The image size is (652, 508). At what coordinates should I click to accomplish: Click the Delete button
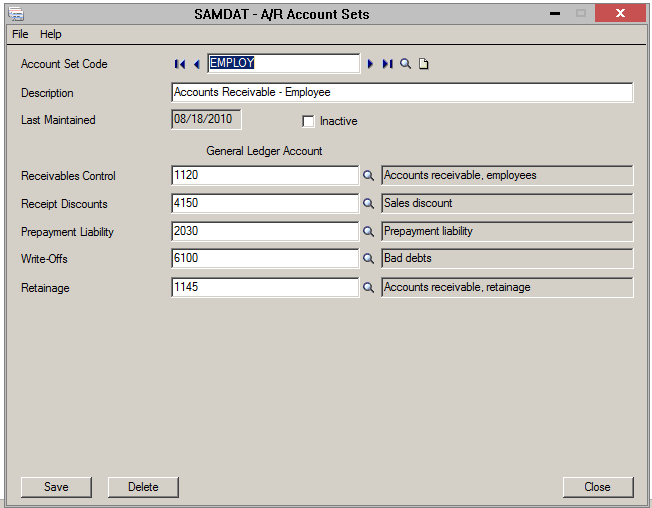(x=143, y=487)
